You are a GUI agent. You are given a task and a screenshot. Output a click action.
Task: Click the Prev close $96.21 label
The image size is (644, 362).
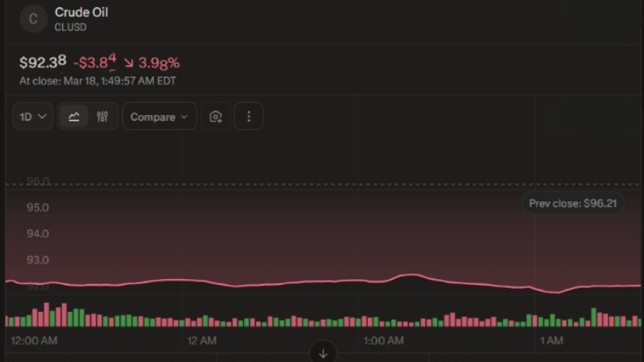pyautogui.click(x=572, y=204)
